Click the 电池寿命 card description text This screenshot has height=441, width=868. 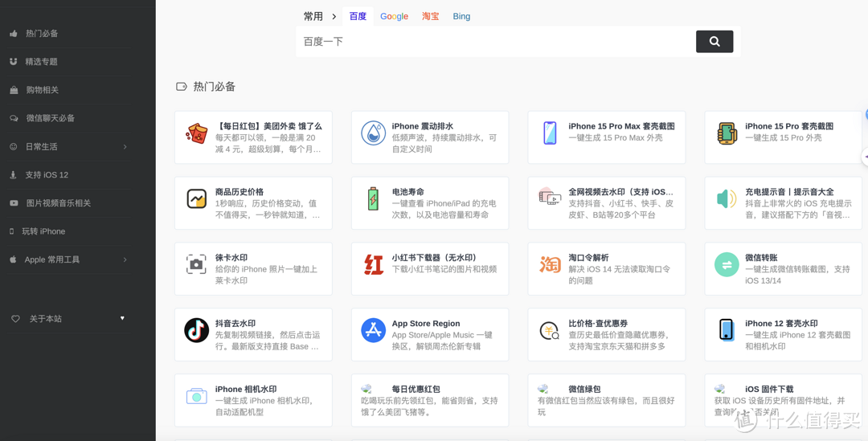point(444,209)
